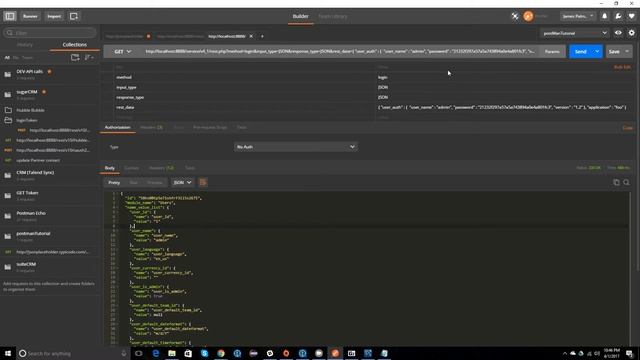Expand the Hubble Bubble folder

coord(30,110)
